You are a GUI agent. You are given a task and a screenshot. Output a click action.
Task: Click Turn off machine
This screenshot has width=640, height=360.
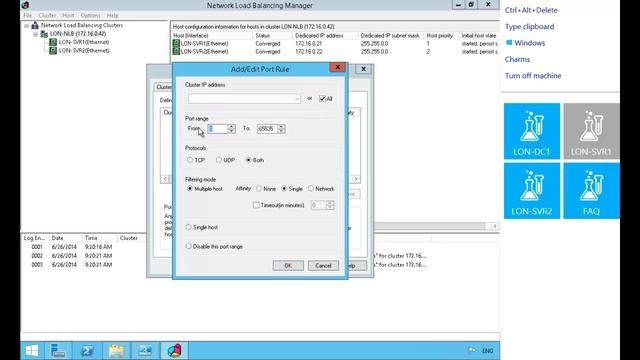[533, 76]
